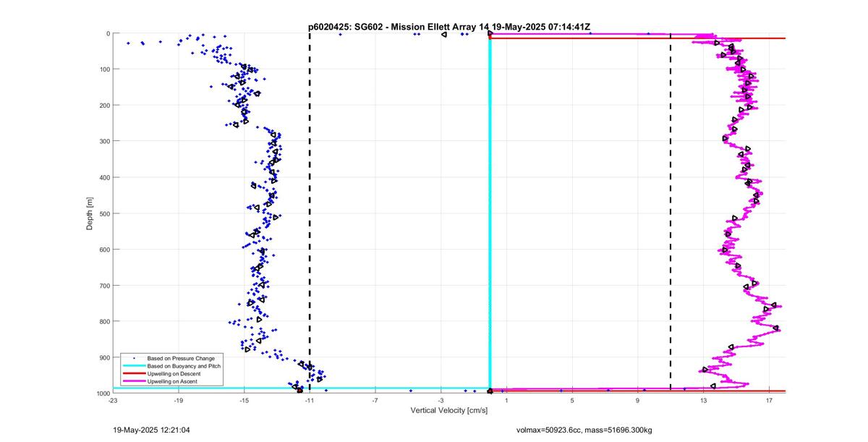
Task: Select the 'Depth [m]' y-axis label
Action: (x=90, y=213)
